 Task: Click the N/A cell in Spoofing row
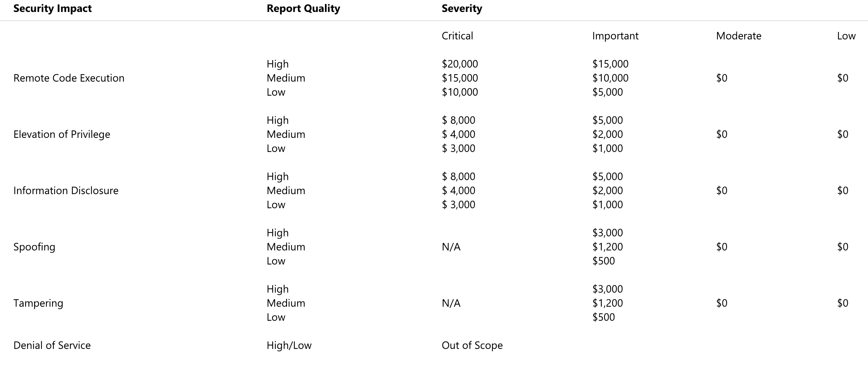451,247
